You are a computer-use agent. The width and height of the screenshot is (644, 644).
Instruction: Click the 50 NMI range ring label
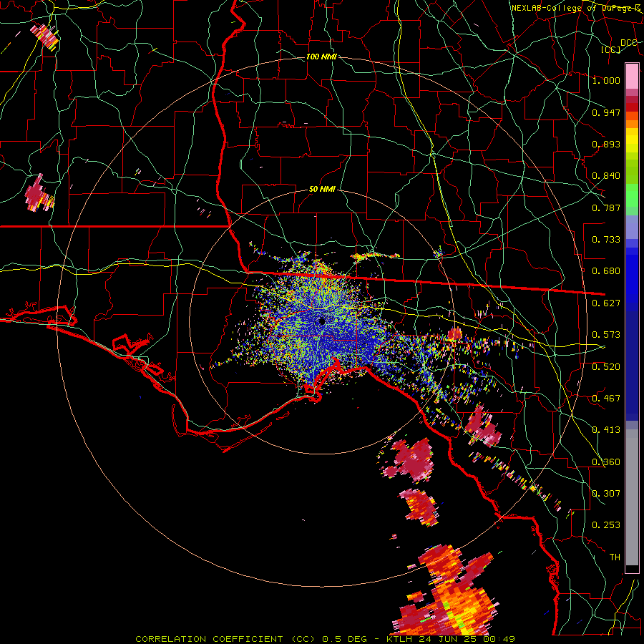click(322, 190)
